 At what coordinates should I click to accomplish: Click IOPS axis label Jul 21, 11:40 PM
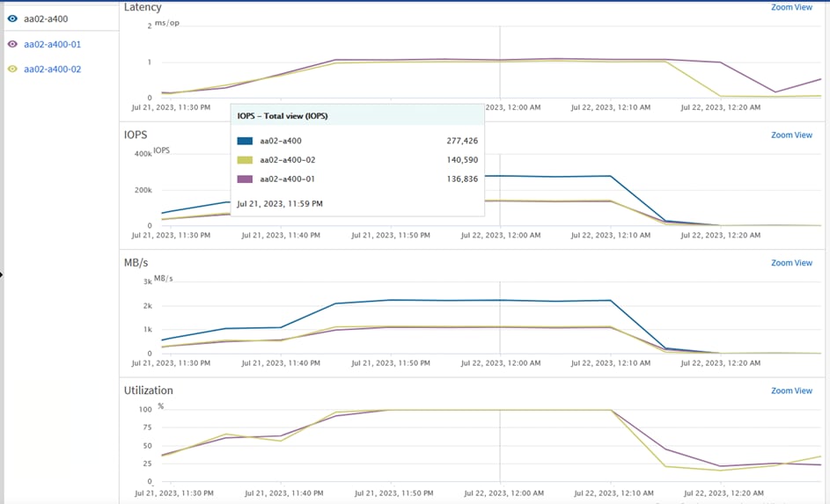pyautogui.click(x=281, y=236)
